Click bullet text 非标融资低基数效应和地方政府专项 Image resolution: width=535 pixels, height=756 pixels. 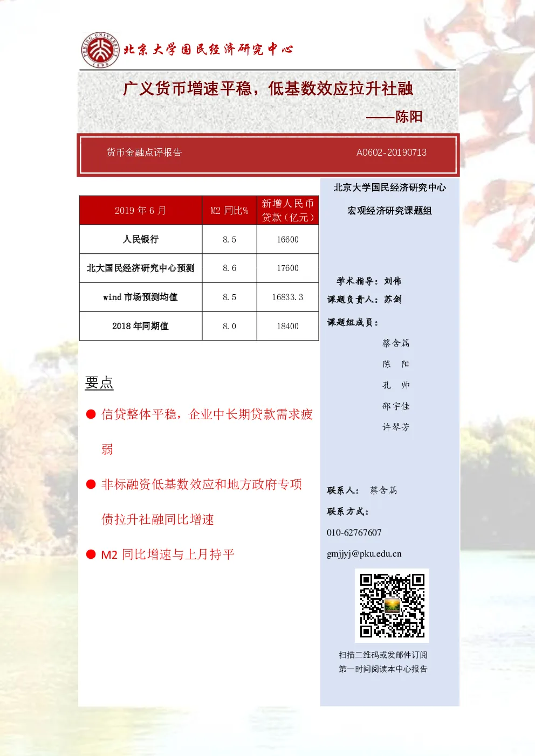tap(202, 484)
